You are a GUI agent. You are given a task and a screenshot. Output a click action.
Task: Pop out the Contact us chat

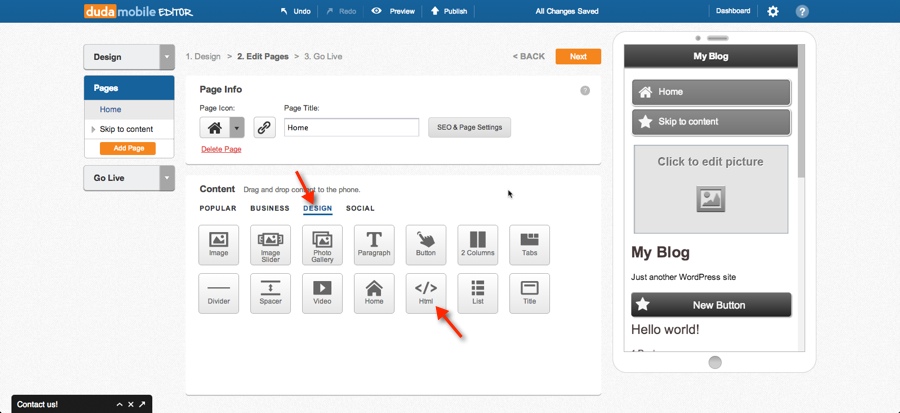pos(142,404)
